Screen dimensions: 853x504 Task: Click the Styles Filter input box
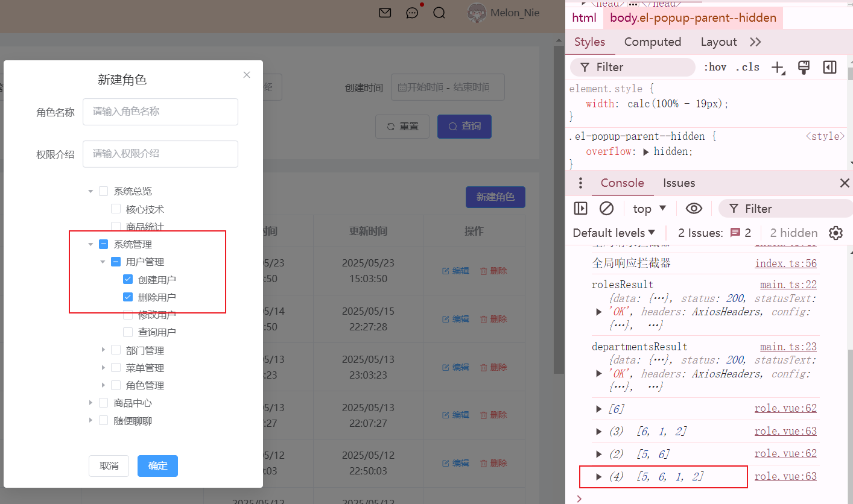[632, 67]
